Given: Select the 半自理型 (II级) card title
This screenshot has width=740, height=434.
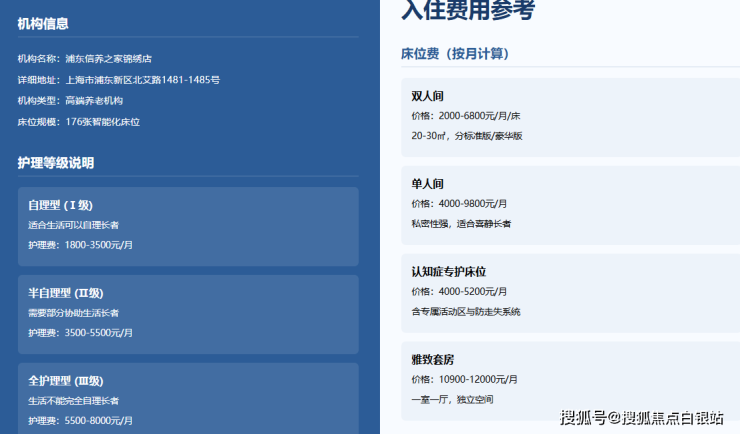Looking at the screenshot, I should point(66,293).
